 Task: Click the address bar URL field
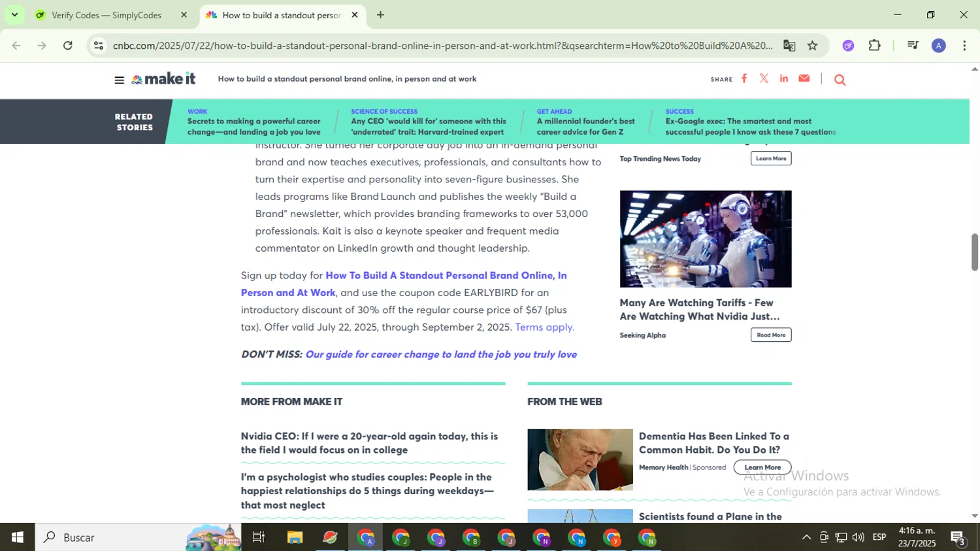tap(442, 46)
